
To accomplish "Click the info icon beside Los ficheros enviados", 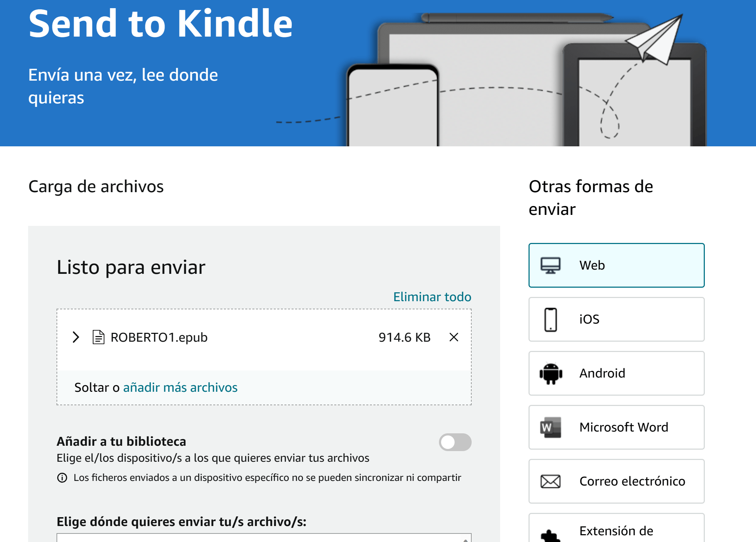I will pyautogui.click(x=62, y=478).
